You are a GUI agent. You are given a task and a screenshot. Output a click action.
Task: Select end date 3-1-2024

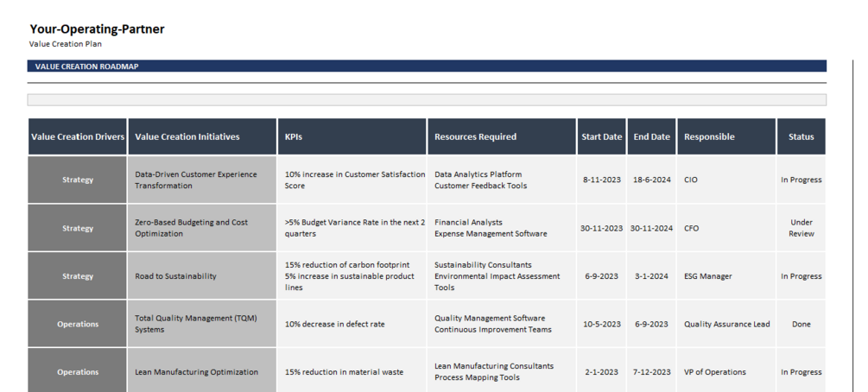click(x=651, y=275)
